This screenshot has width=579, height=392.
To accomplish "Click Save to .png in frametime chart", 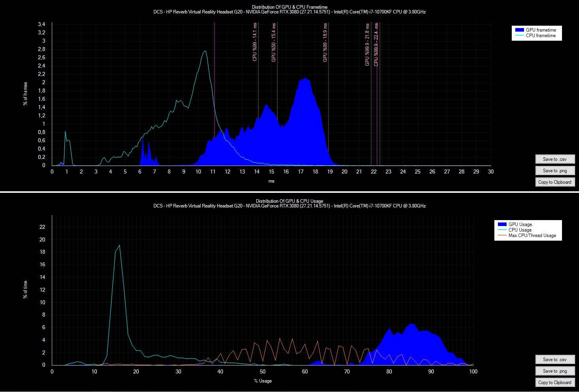I will point(555,171).
